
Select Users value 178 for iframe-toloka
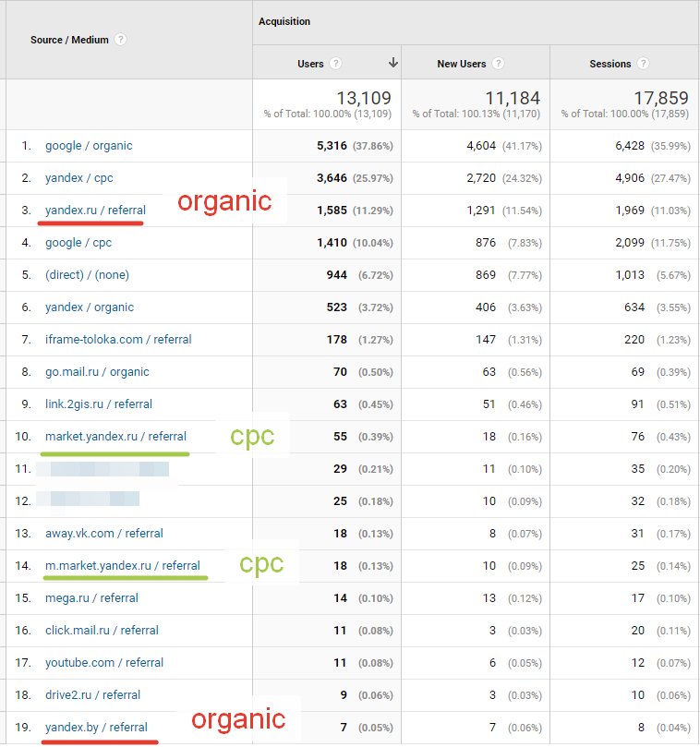[337, 339]
